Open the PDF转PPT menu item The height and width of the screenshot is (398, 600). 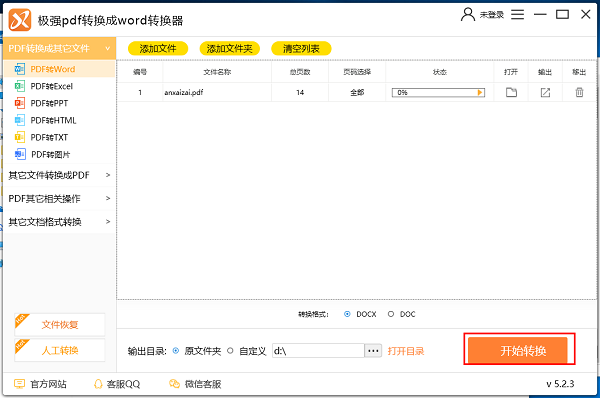(x=59, y=103)
